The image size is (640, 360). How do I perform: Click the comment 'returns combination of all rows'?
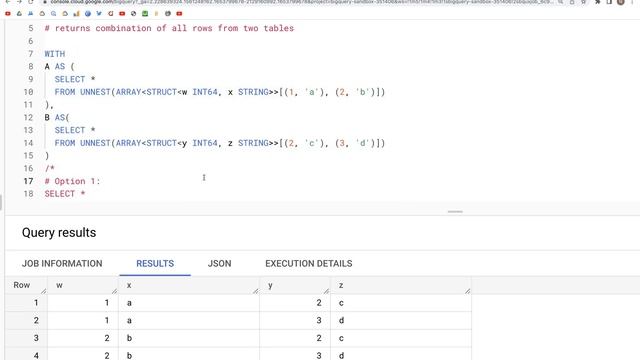pos(169,28)
